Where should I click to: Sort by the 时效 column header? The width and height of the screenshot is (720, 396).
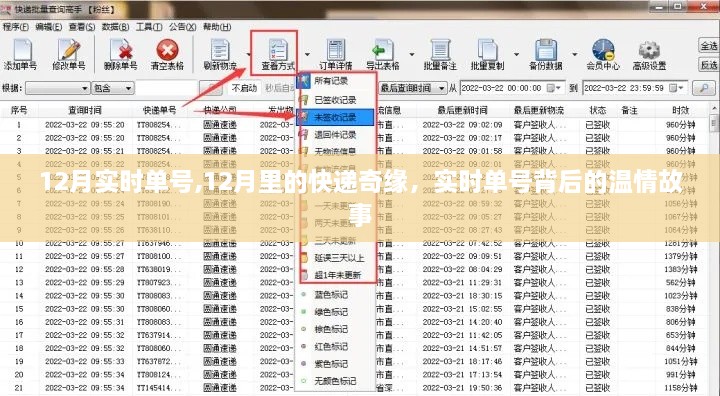(x=680, y=110)
